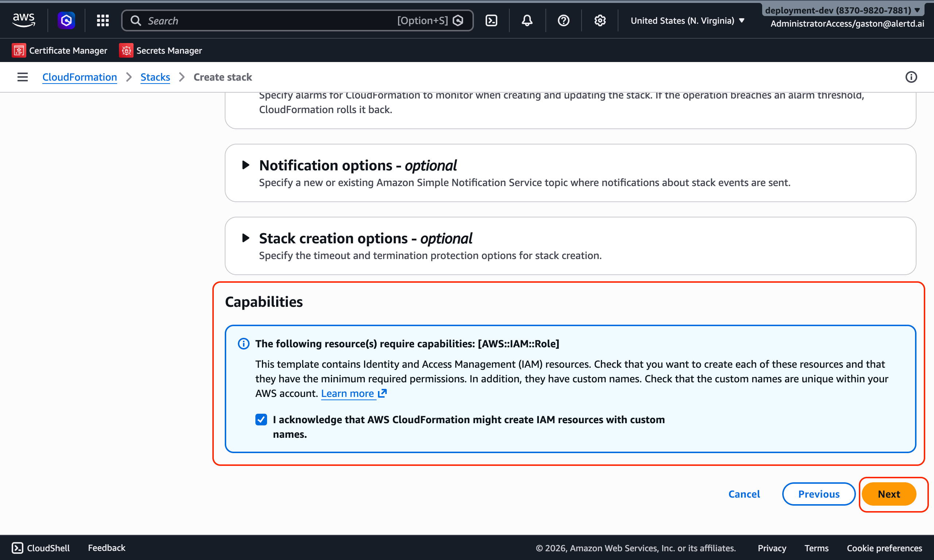Open the help question mark menu
The image size is (934, 560).
[563, 20]
